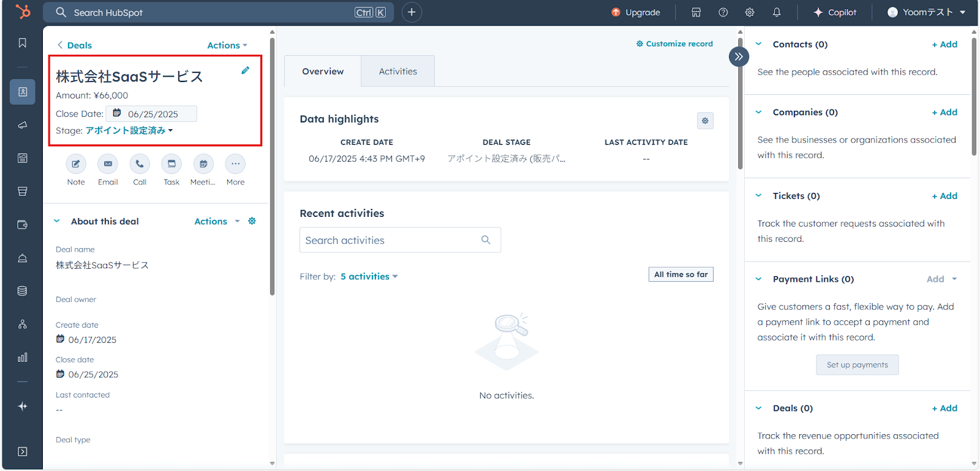Click the Search HubSpot field

coord(219,12)
